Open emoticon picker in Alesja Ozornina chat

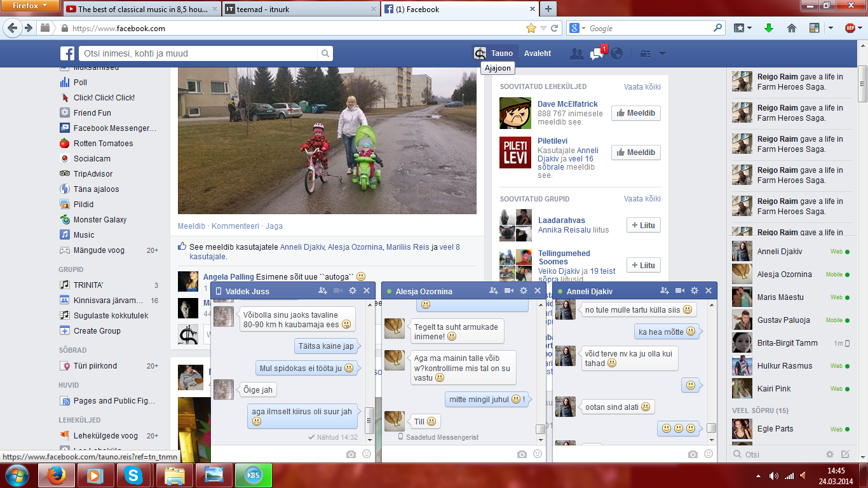click(538, 454)
